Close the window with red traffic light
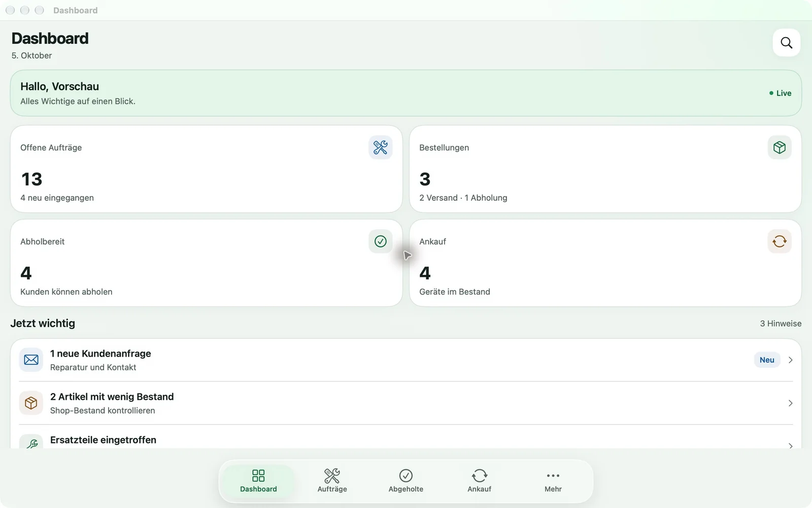Screen dimensions: 812x508 [x=10, y=10]
